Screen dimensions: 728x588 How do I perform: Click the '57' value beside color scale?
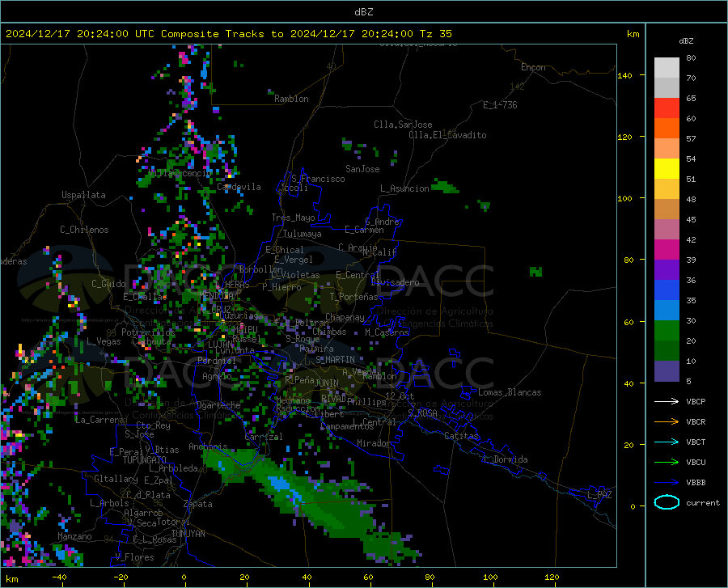691,139
